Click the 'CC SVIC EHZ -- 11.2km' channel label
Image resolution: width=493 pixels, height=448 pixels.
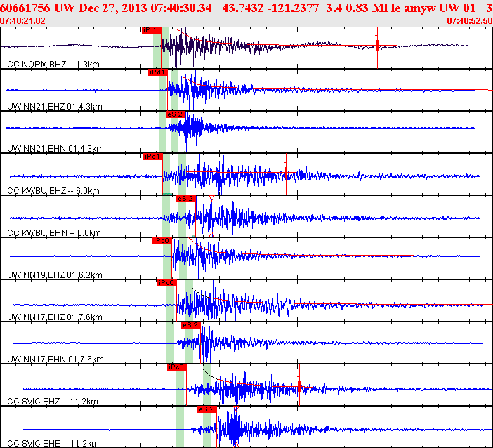coord(53,402)
